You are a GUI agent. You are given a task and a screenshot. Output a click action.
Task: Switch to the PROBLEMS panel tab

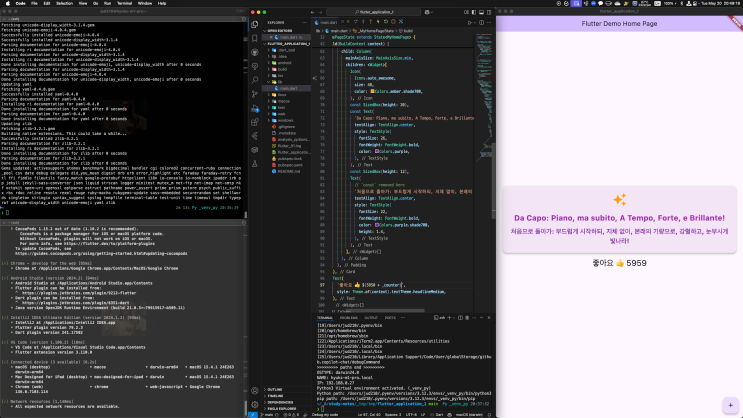348,318
